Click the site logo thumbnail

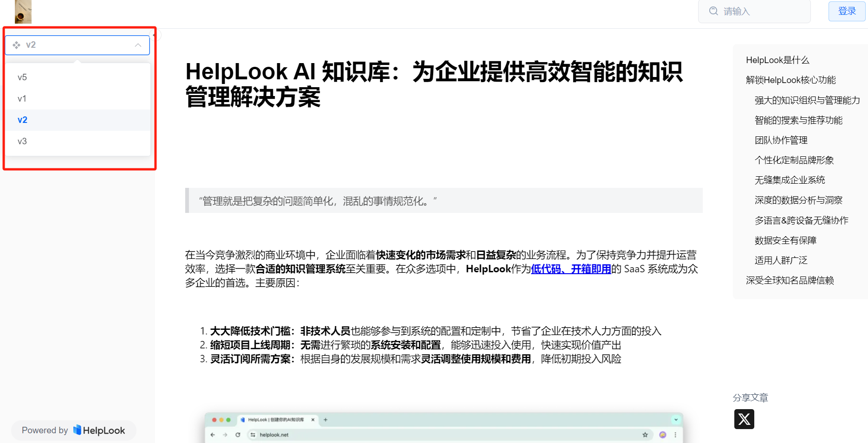coord(23,12)
